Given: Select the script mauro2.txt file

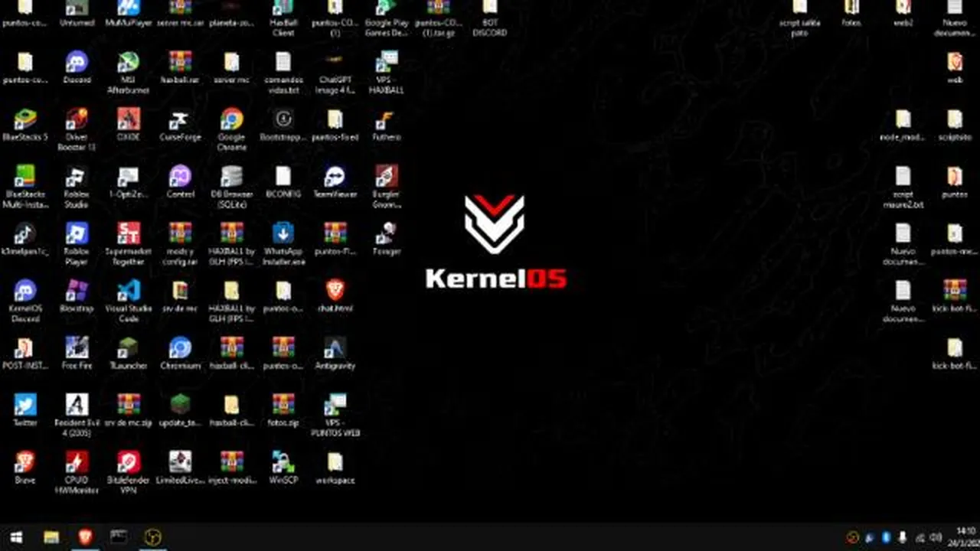Looking at the screenshot, I should pyautogui.click(x=903, y=187).
